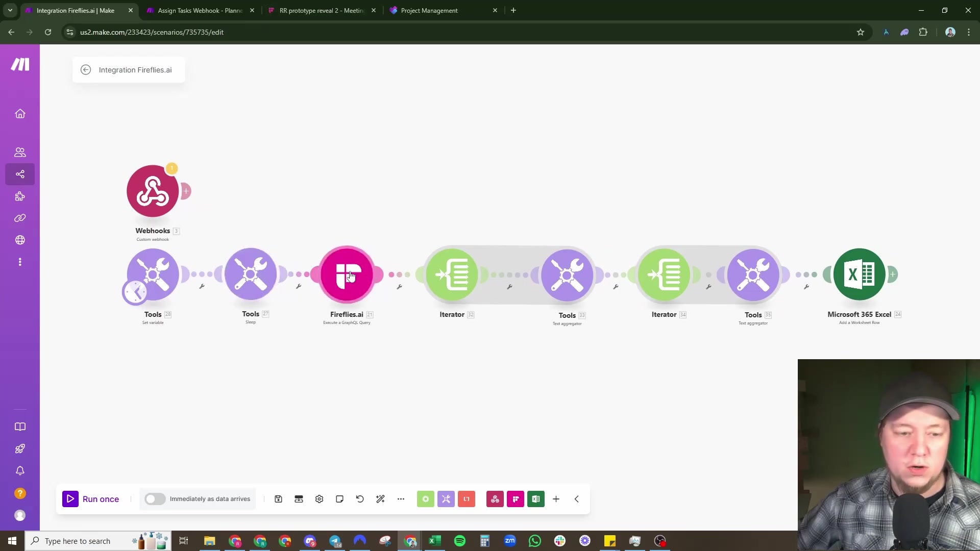Click the Make logo in the sidebar

click(x=20, y=64)
